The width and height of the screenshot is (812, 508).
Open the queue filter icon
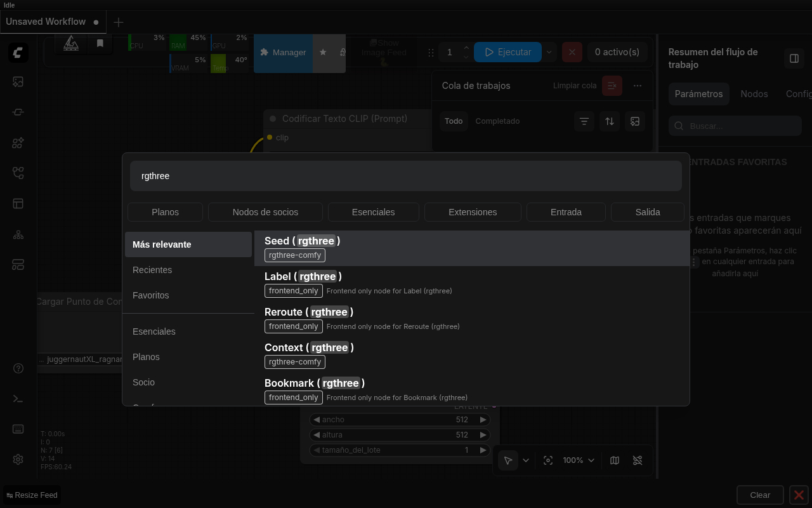tap(584, 121)
